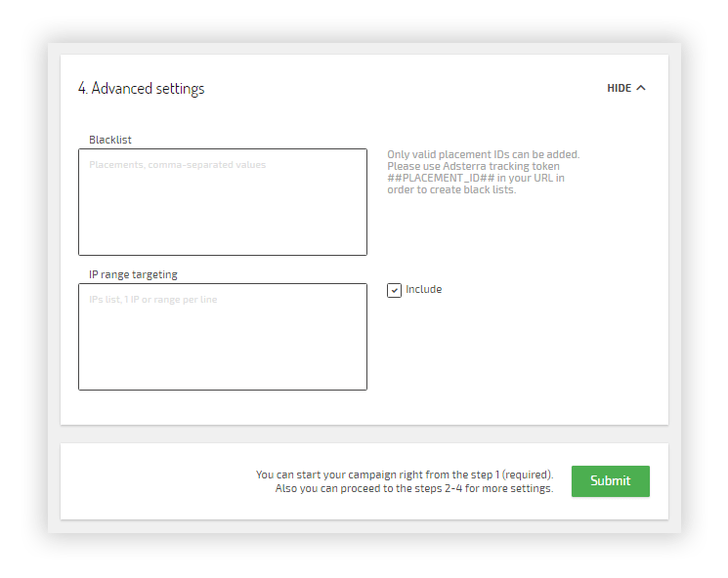Focus the IP range targeting text area
Viewport: 728px width, 578px height.
point(223,337)
